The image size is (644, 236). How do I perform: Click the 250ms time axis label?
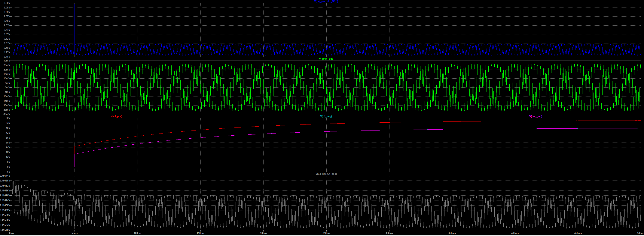(x=326, y=233)
